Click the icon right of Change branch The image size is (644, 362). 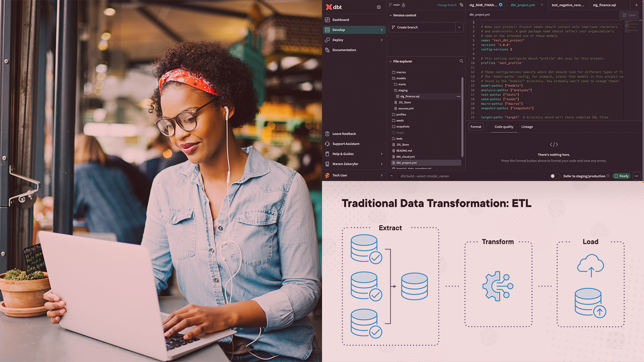[x=461, y=5]
